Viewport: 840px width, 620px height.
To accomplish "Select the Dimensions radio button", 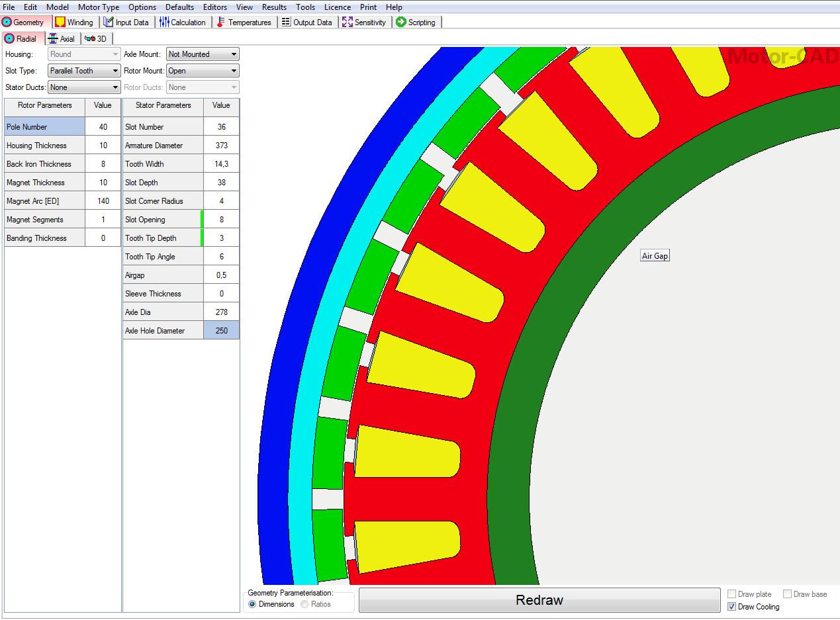I will coord(252,604).
